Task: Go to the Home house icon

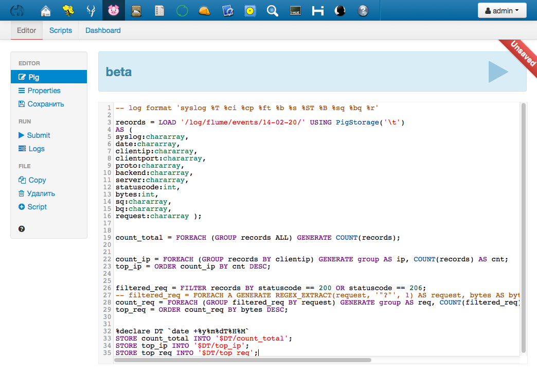Action: (x=46, y=11)
